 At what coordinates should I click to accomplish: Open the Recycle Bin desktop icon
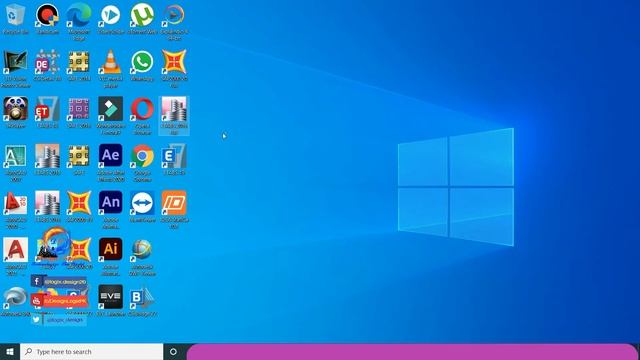pos(16,15)
